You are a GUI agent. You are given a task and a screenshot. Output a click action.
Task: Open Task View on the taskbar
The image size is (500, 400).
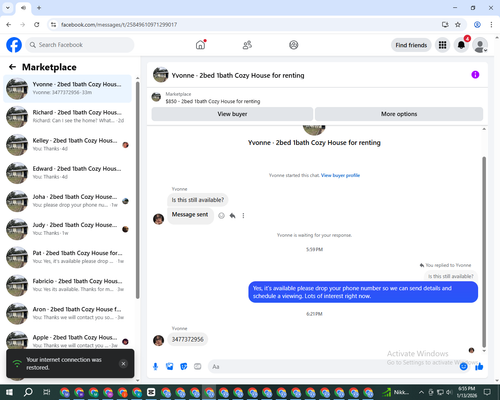(47, 392)
